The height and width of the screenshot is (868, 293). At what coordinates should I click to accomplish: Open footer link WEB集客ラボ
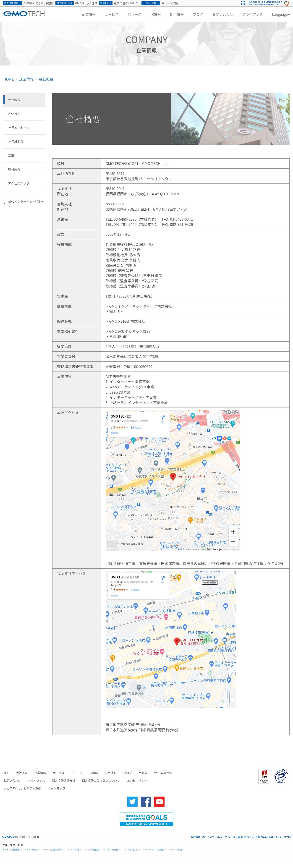[163, 773]
